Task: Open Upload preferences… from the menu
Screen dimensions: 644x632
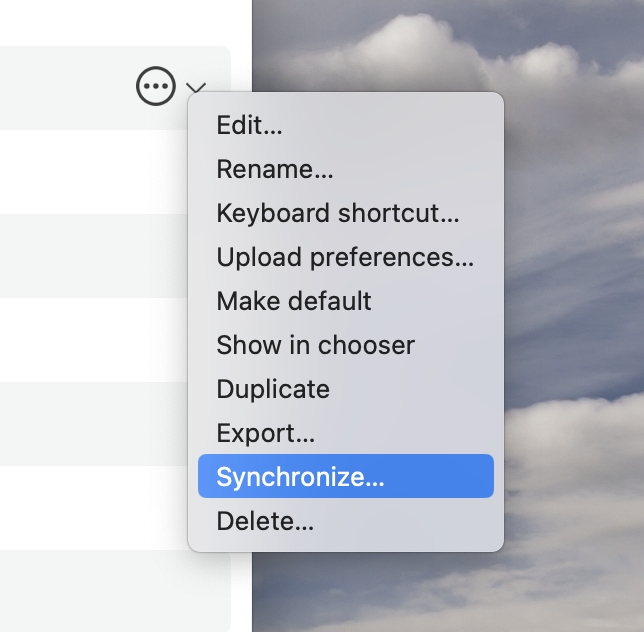Action: pos(345,257)
